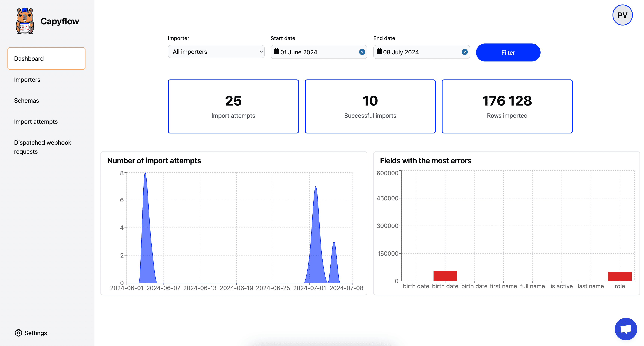This screenshot has width=644, height=346.
Task: Click the PV user avatar
Action: [622, 15]
